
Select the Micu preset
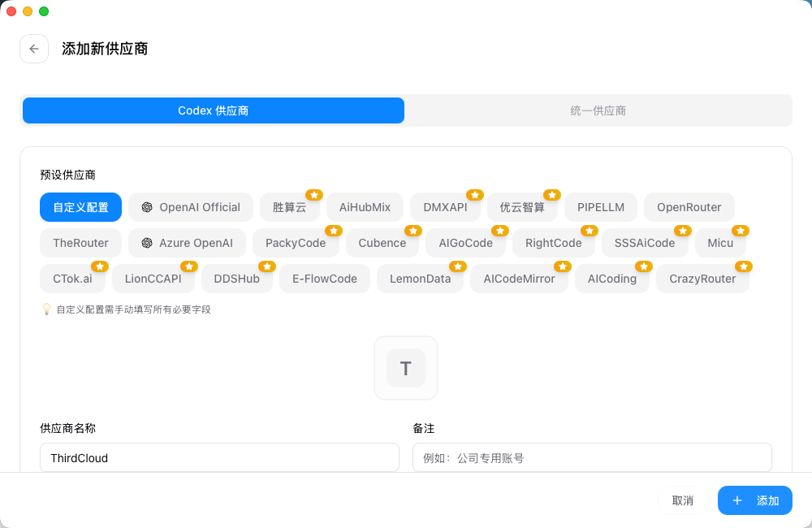click(720, 243)
